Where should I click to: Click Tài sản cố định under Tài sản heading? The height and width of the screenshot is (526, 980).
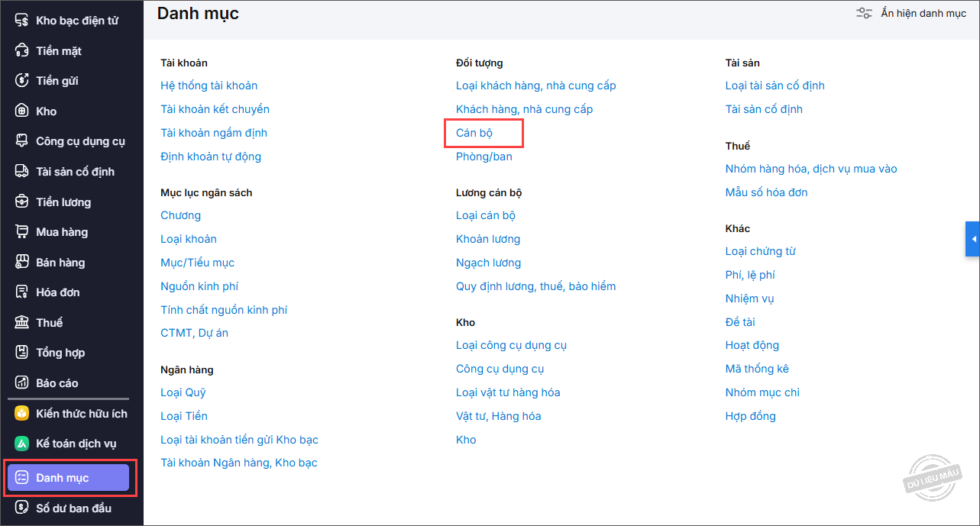(765, 109)
